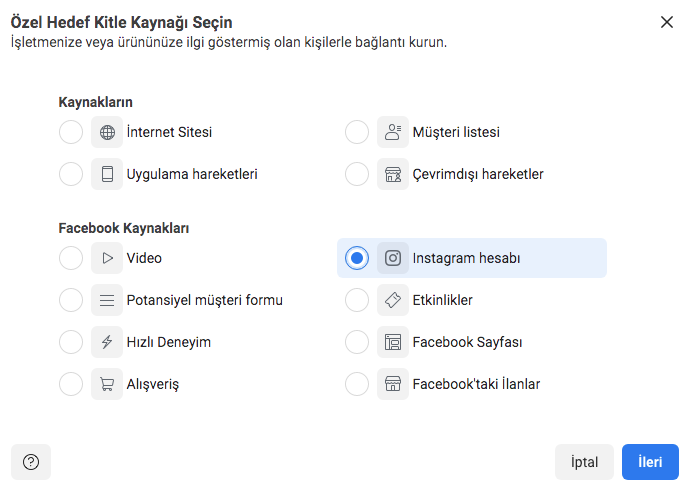The width and height of the screenshot is (689, 483).
Task: Click the 'Uygulama hareketleri' label text
Action: (192, 174)
